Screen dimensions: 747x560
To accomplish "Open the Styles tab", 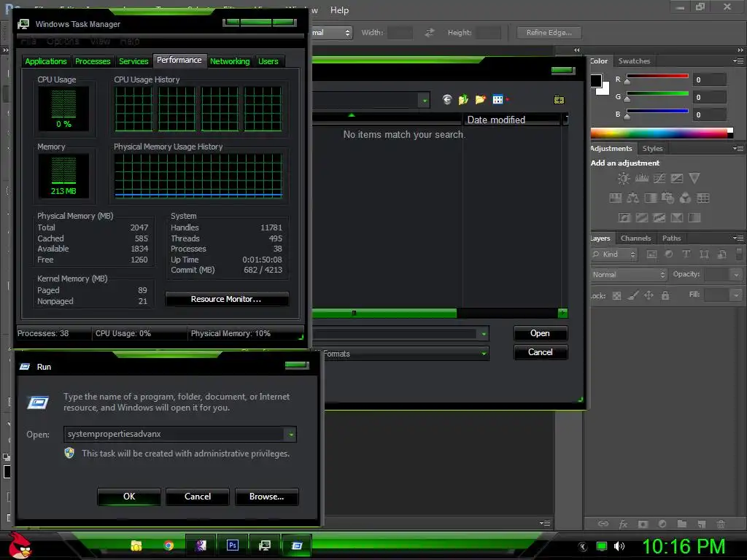I will click(x=652, y=149).
